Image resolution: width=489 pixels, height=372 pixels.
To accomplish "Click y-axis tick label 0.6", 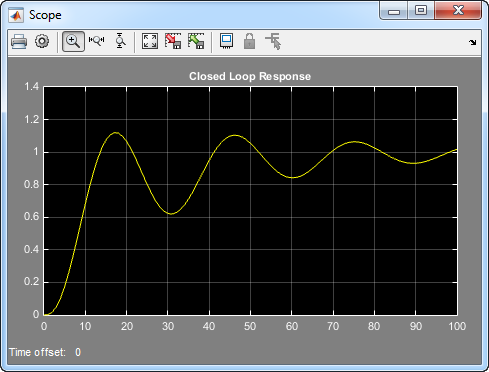I will coord(31,217).
